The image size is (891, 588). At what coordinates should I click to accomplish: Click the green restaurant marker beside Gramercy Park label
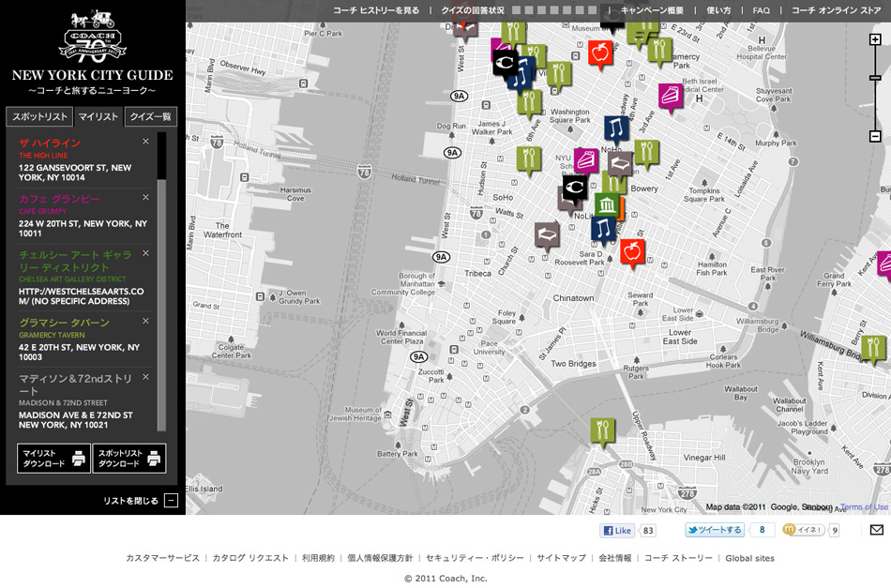659,52
